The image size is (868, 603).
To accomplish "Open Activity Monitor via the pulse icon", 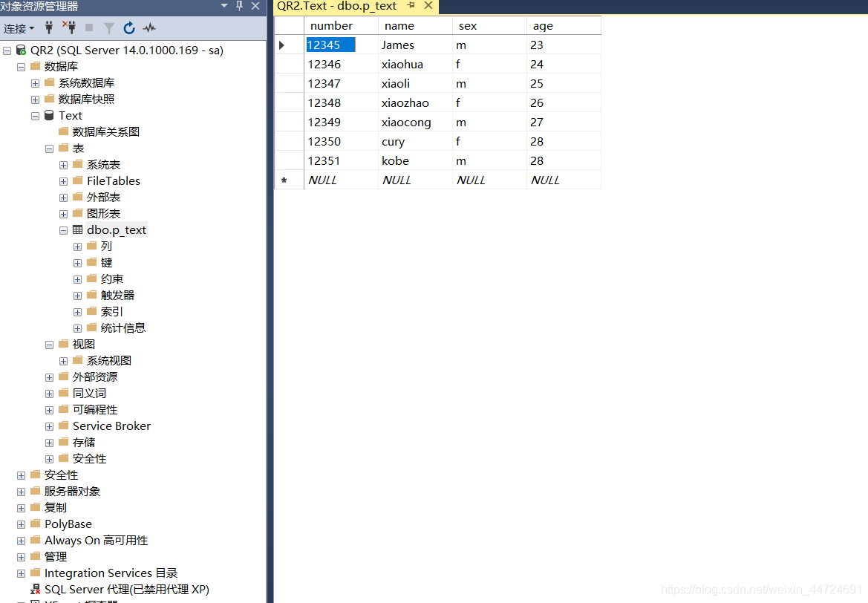I will (x=148, y=28).
